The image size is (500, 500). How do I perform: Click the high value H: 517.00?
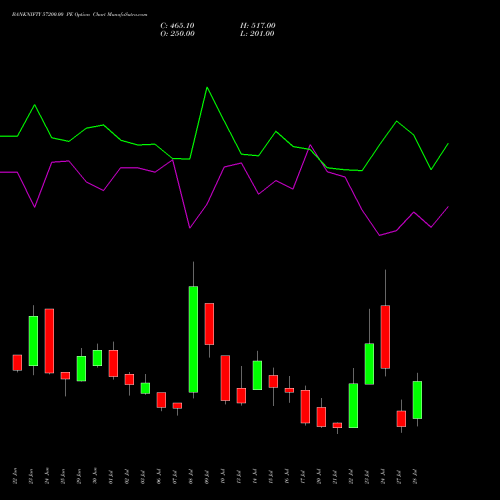coord(258,26)
